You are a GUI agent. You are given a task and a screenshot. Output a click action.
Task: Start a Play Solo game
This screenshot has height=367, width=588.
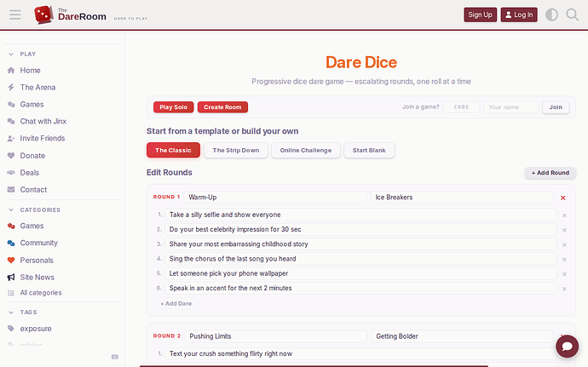point(173,107)
